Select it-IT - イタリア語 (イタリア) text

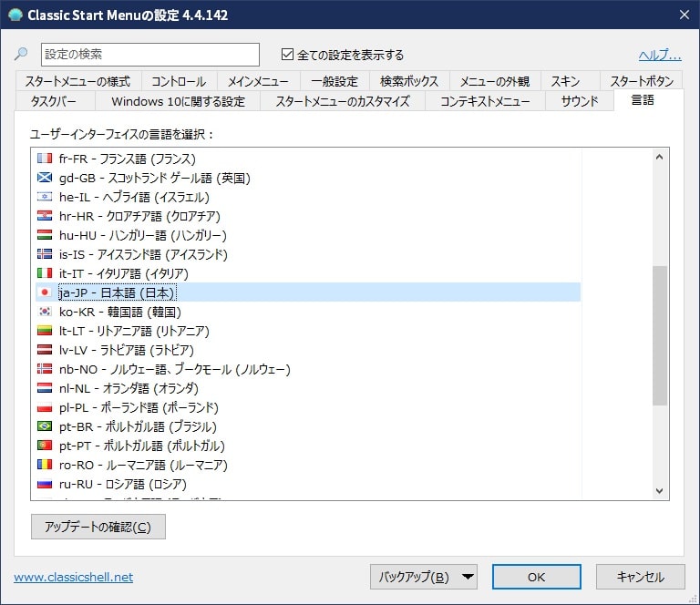click(124, 273)
